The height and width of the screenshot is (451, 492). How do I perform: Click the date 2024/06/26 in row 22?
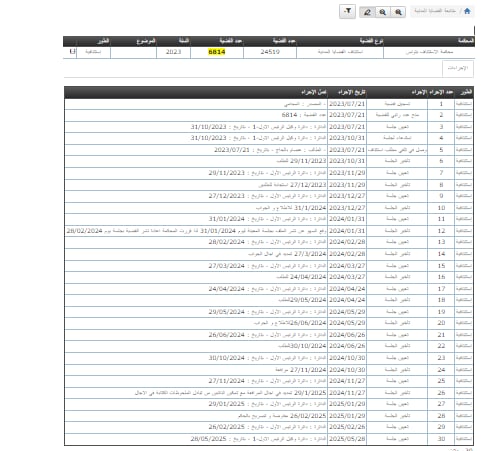[347, 346]
